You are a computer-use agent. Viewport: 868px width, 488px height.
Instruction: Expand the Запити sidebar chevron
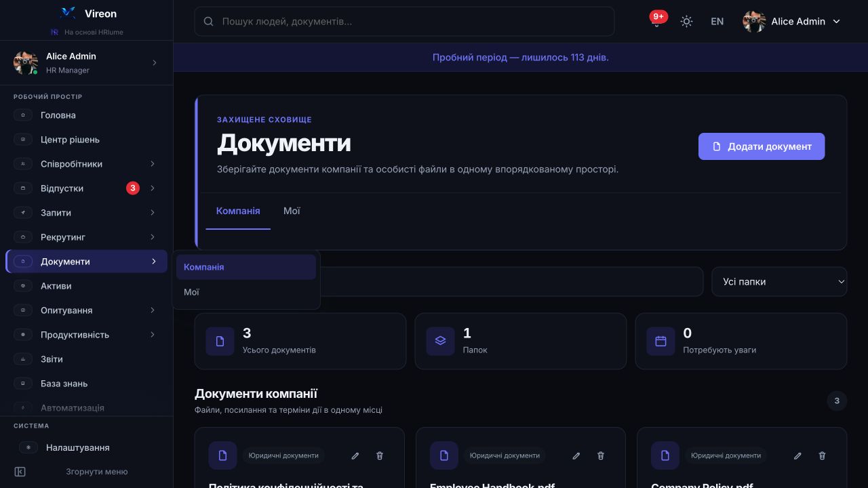pyautogui.click(x=153, y=213)
